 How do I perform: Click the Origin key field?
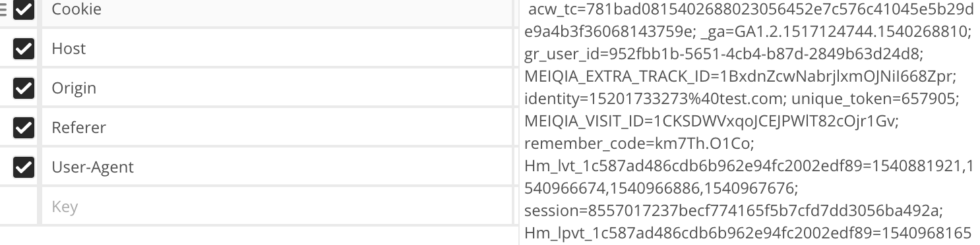pos(277,88)
